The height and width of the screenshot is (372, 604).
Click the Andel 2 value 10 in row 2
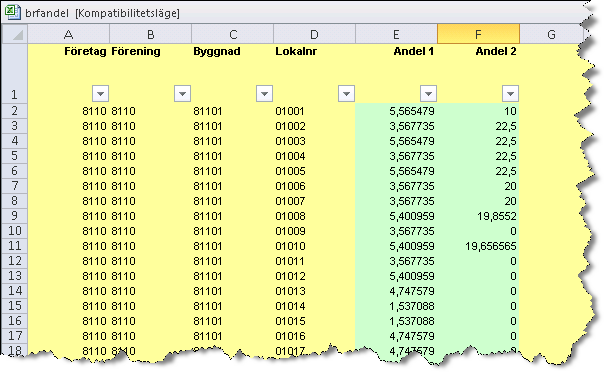pos(478,111)
